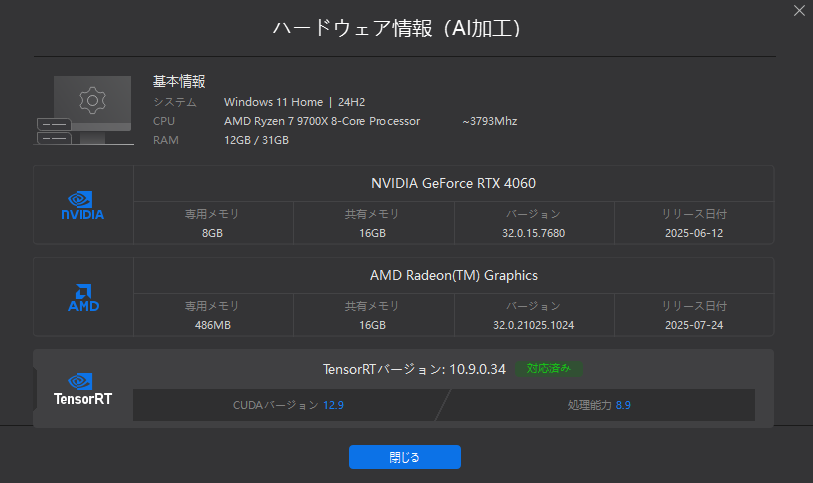Viewport: 813px width, 483px height.
Task: Click the NVIDIA dedicated memory value 8GB
Action: point(212,233)
